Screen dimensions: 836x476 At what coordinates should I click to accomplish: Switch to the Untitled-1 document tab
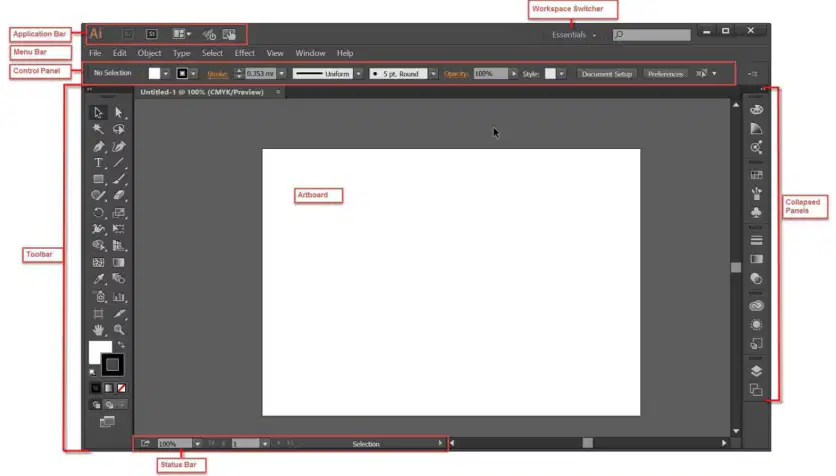[x=202, y=92]
